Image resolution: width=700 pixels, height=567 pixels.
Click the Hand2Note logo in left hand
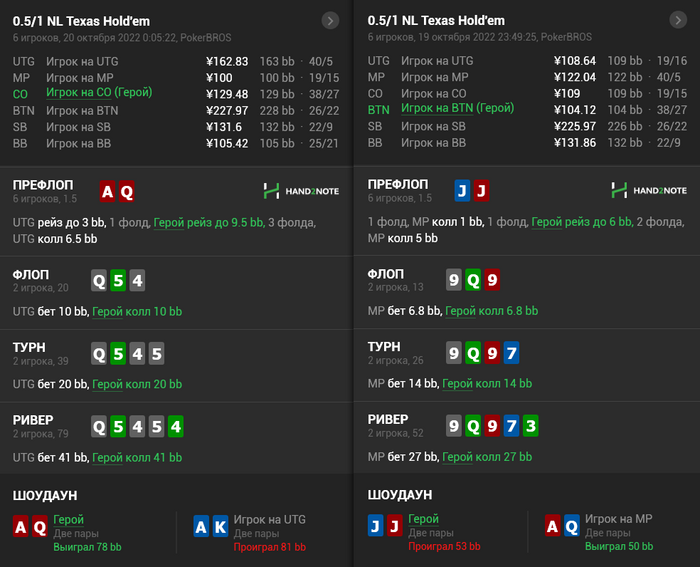pos(301,191)
